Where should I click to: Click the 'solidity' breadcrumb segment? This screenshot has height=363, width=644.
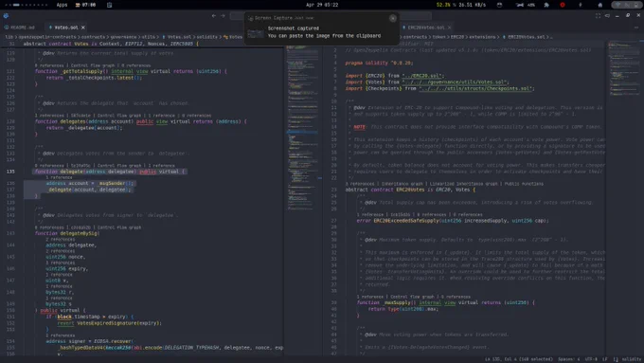click(206, 37)
